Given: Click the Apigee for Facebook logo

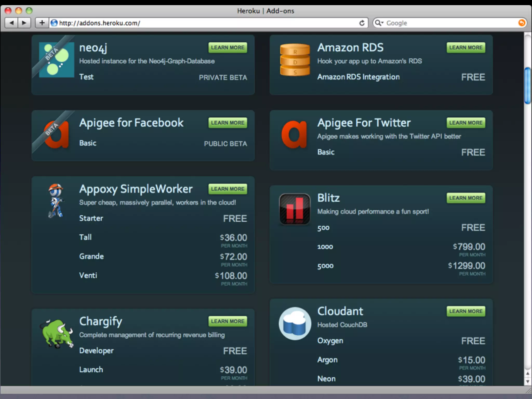Looking at the screenshot, I should pos(56,135).
